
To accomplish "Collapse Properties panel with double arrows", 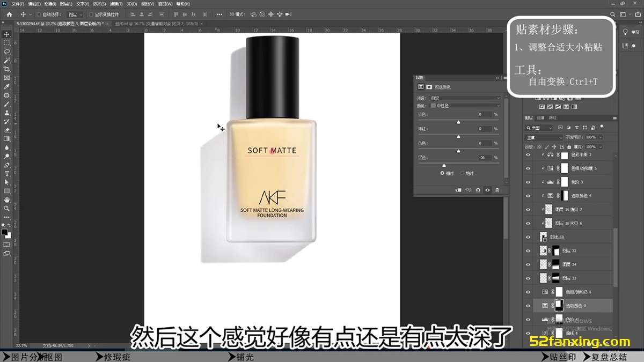I will [x=497, y=78].
